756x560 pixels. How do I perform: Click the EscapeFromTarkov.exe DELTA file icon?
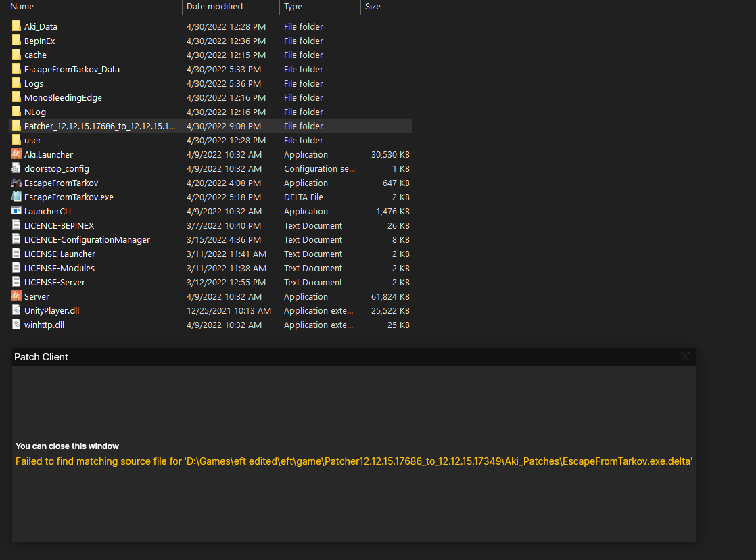pyautogui.click(x=16, y=197)
